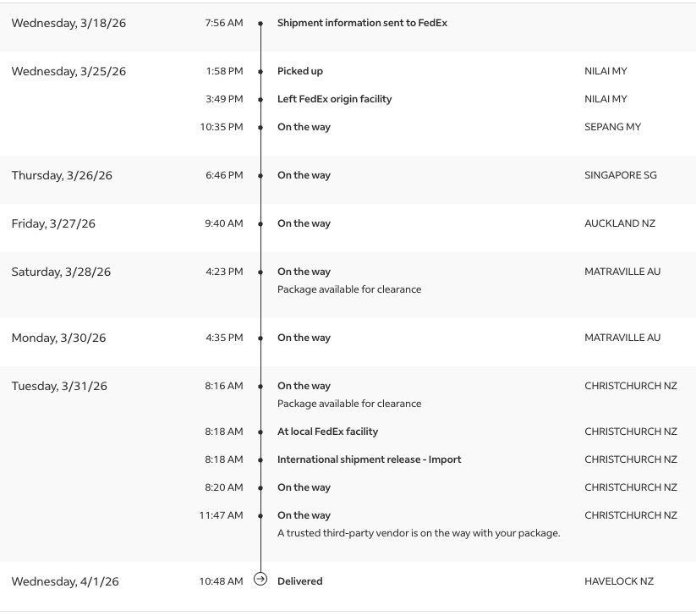Click the timeline dot for At local FedEx facility
Screen dimensions: 696x616
pyautogui.click(x=260, y=432)
